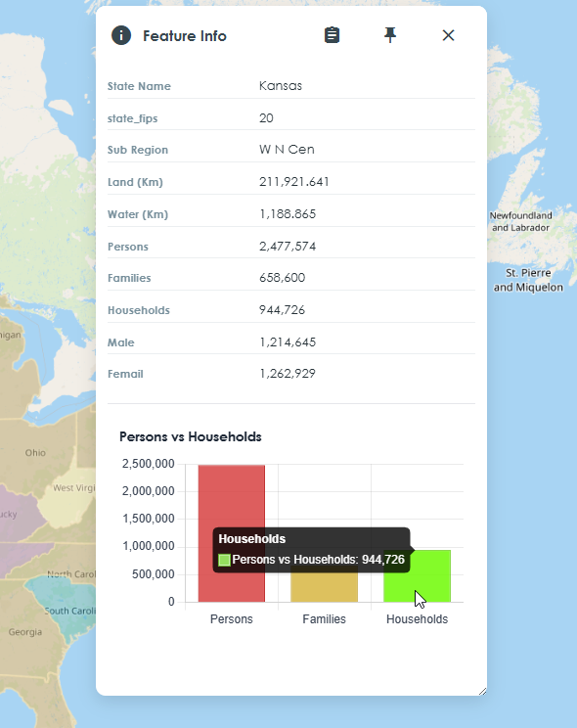Click Ohio on the map

[35, 453]
